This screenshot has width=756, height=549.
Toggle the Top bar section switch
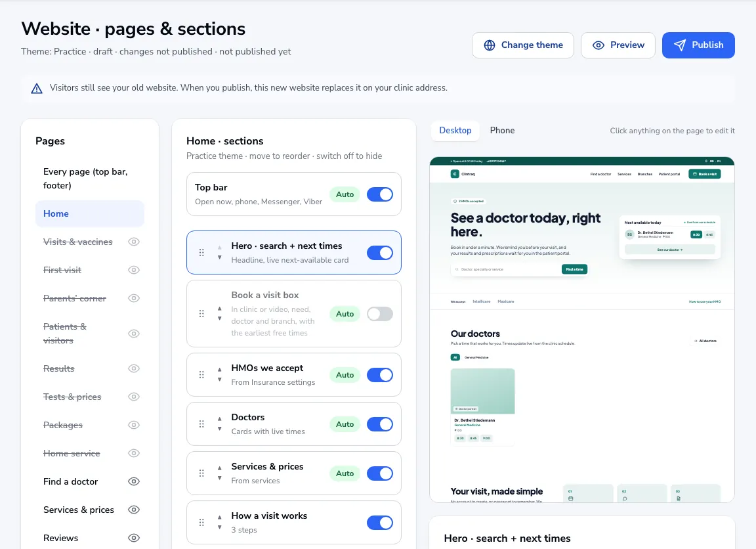pyautogui.click(x=380, y=194)
